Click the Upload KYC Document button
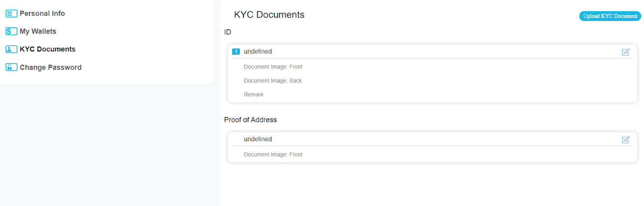Image resolution: width=644 pixels, height=206 pixels. click(610, 16)
